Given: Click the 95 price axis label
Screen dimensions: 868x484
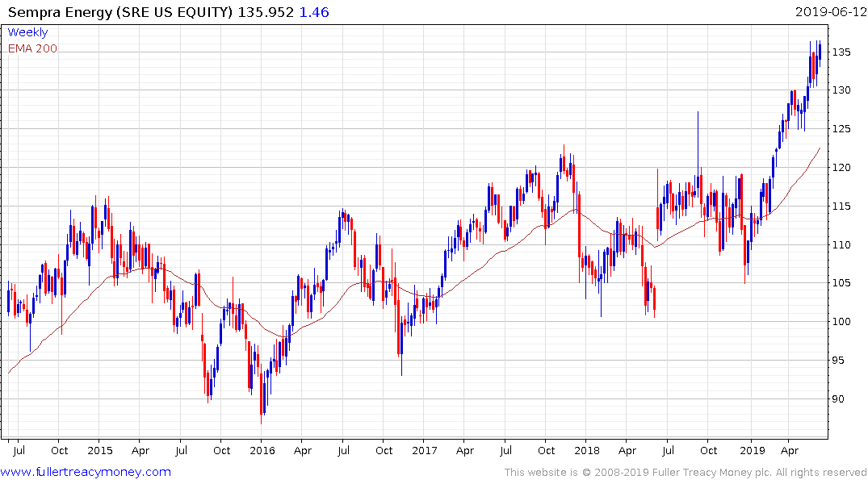Looking at the screenshot, I should pos(838,360).
